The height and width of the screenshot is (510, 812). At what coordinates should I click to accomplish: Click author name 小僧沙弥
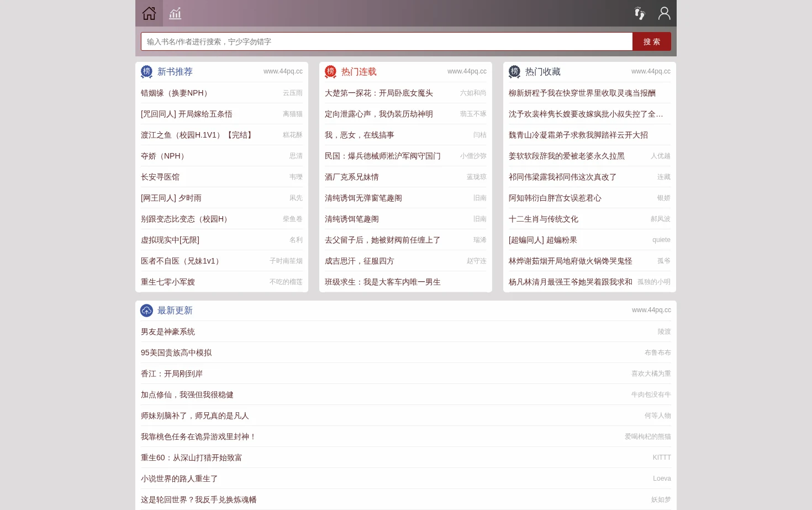point(473,156)
